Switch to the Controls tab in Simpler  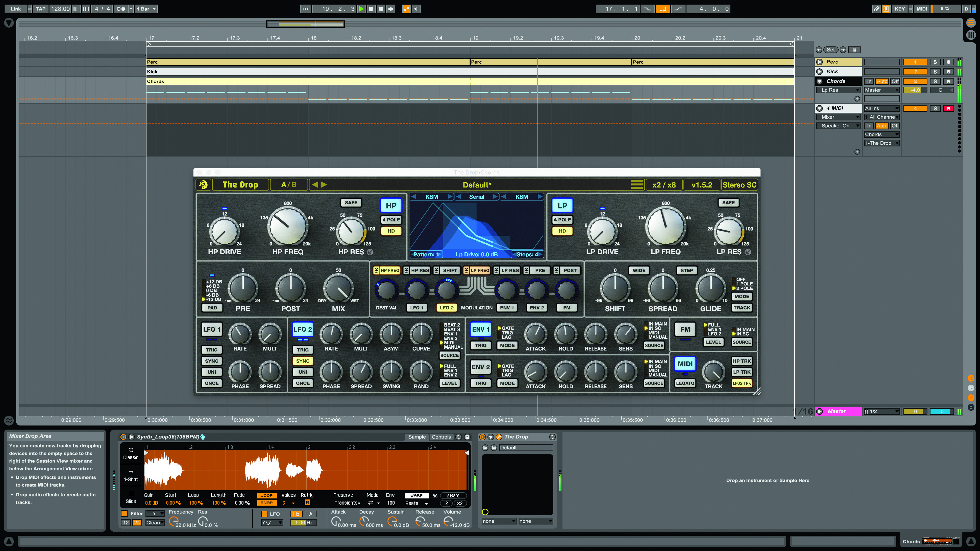441,437
